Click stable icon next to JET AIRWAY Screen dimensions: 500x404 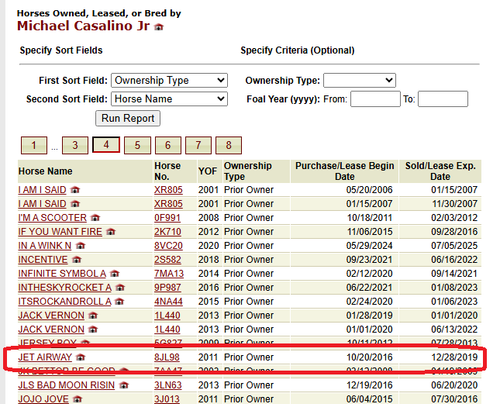(x=80, y=357)
